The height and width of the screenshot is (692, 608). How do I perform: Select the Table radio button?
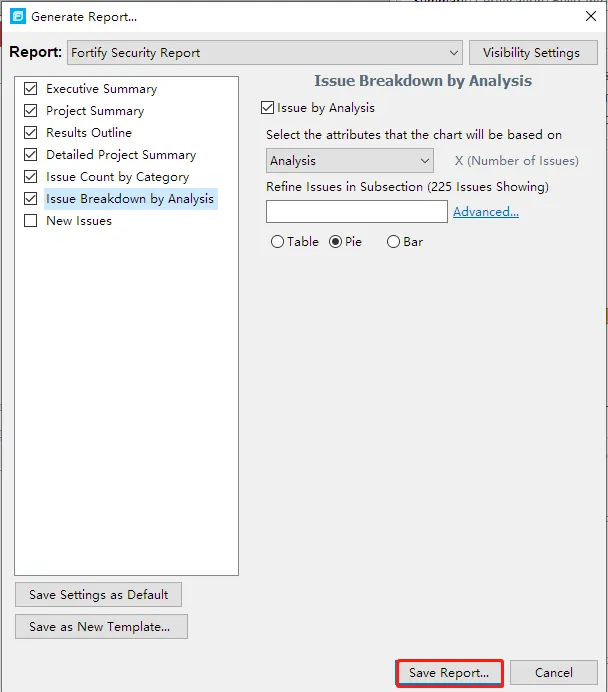tap(277, 242)
